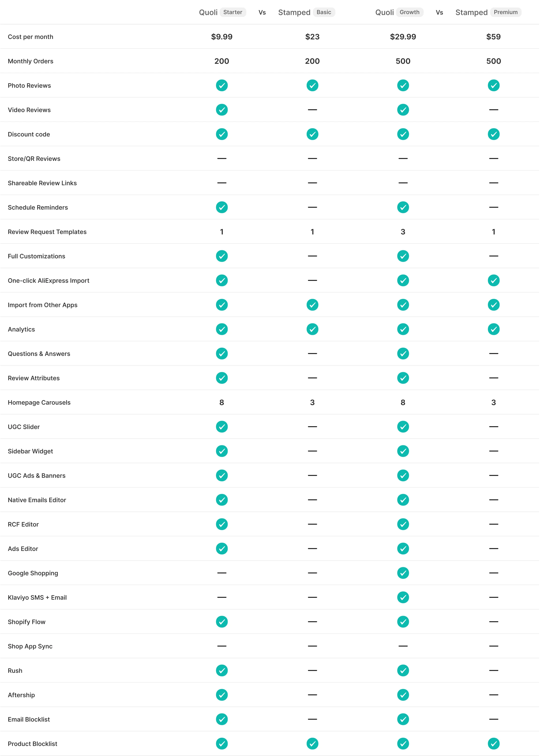544x756 pixels.
Task: Click Stamped Premium AliExpress Import checkmark
Action: 494,280
